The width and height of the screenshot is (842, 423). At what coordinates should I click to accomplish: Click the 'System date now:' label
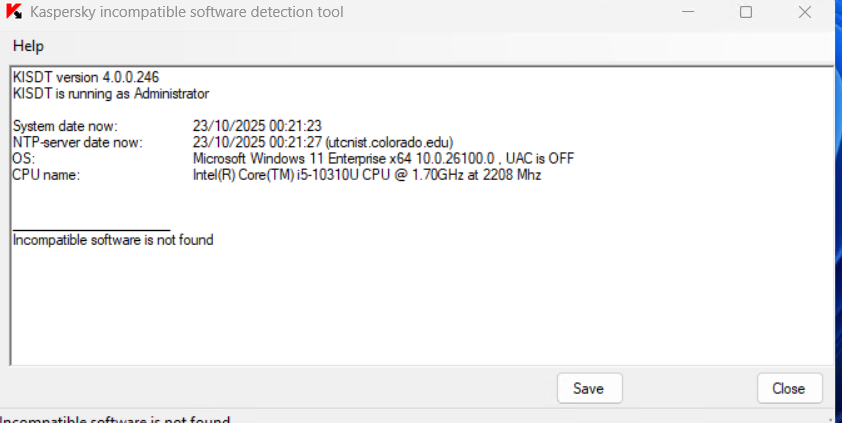point(65,126)
